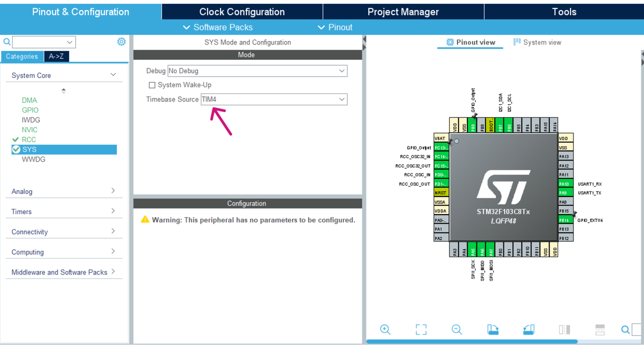Switch to Pinout & Configuration tab

click(x=81, y=11)
